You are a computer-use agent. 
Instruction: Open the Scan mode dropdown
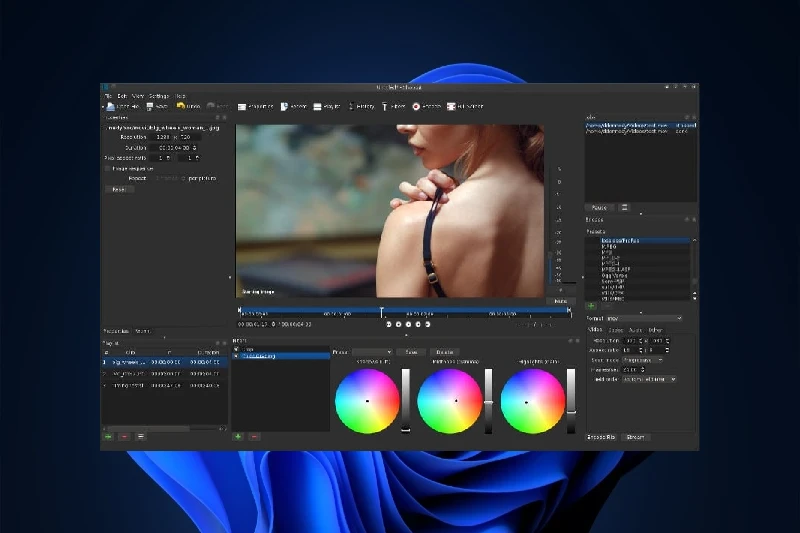(643, 360)
